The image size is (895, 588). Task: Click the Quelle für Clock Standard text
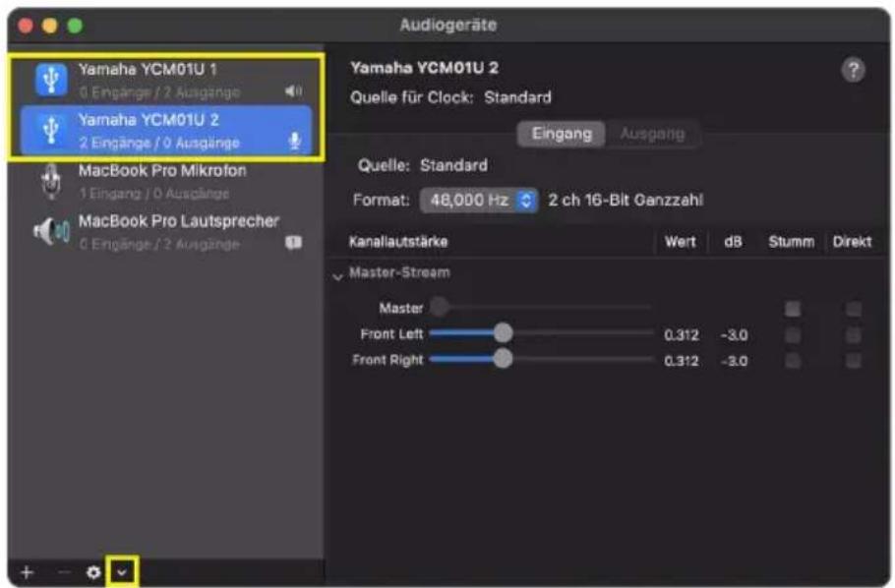(450, 97)
